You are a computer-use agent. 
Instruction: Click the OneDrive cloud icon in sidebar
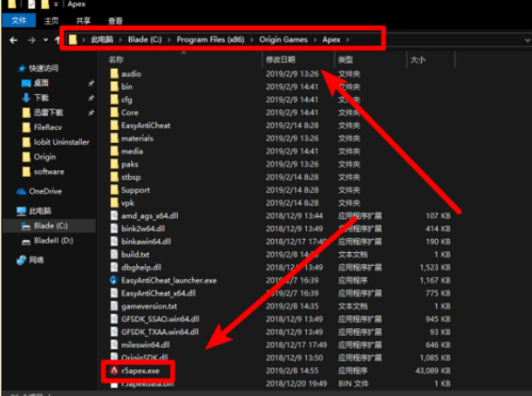(21, 191)
